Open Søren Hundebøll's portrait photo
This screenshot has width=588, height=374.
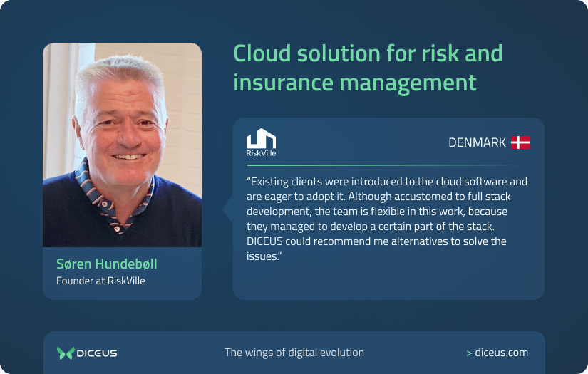122,145
